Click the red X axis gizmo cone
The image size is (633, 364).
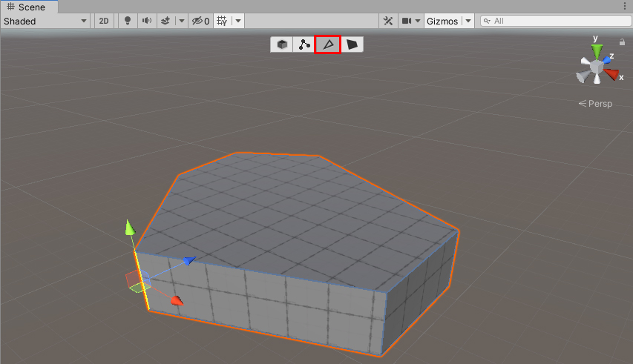click(612, 73)
